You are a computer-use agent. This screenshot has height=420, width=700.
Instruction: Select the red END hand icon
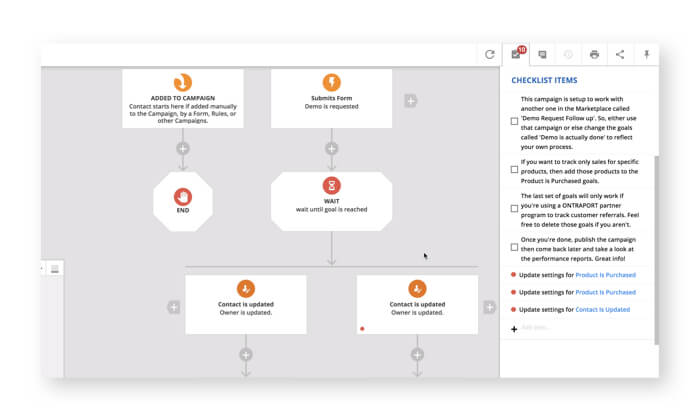click(183, 196)
